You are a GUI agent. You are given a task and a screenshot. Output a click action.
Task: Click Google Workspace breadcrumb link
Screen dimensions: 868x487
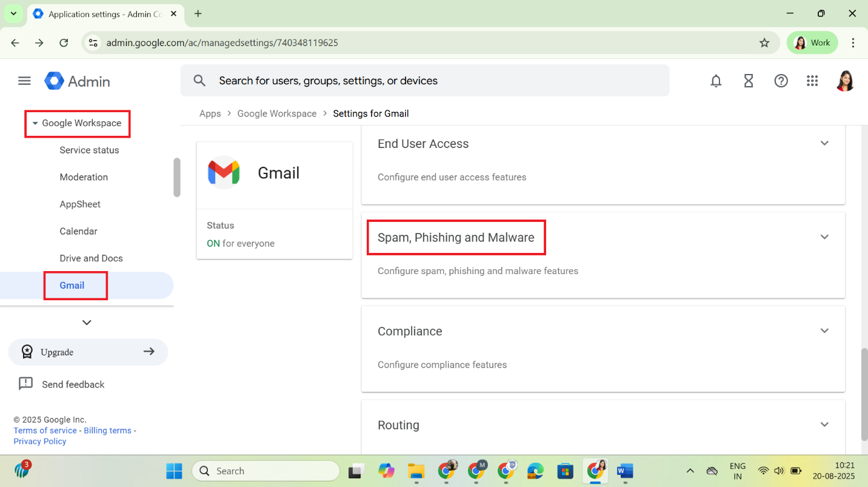(x=277, y=113)
